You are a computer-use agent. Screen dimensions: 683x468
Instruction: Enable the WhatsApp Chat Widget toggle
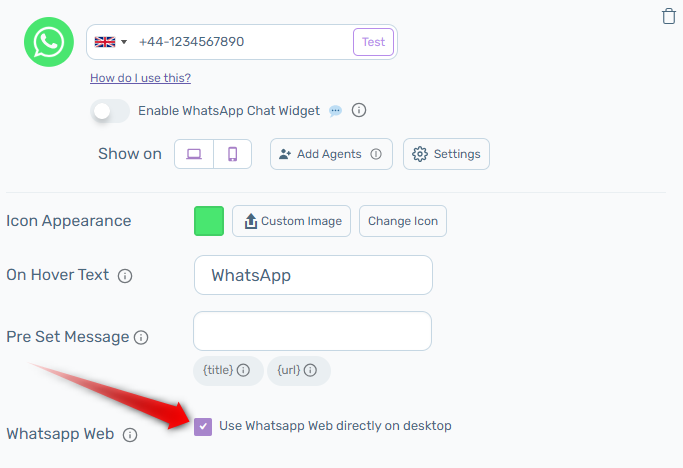tap(110, 111)
